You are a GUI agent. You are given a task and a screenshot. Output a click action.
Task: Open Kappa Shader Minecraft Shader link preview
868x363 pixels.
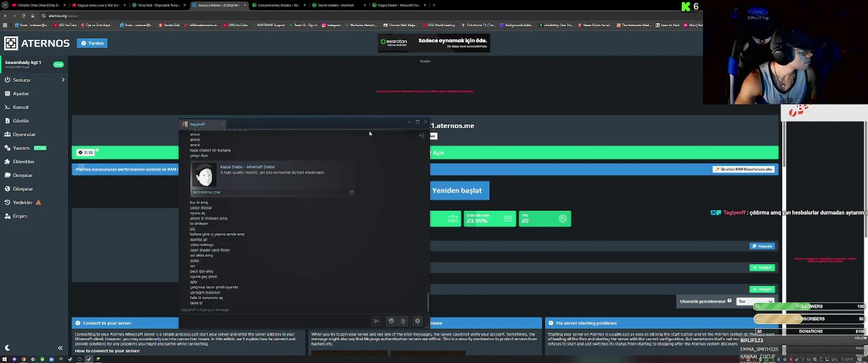tap(247, 167)
